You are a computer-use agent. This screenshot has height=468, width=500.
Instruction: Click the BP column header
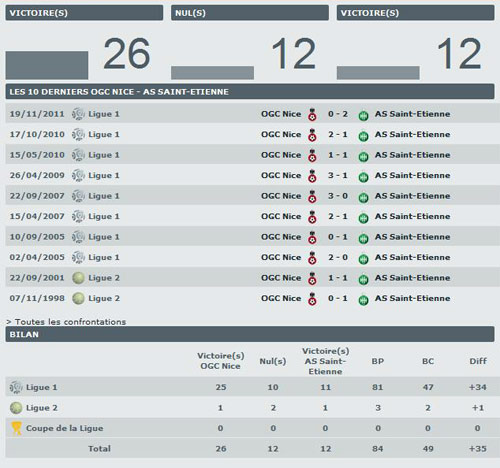(378, 361)
